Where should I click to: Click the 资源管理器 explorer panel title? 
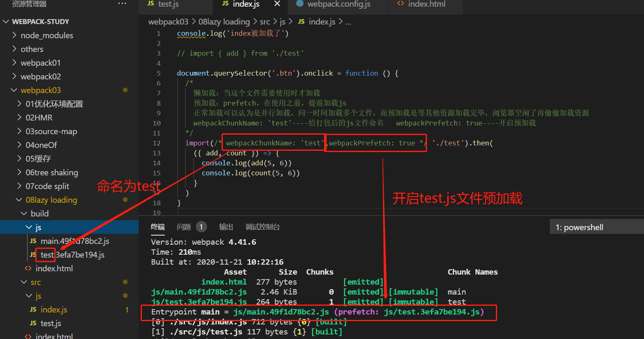[29, 4]
